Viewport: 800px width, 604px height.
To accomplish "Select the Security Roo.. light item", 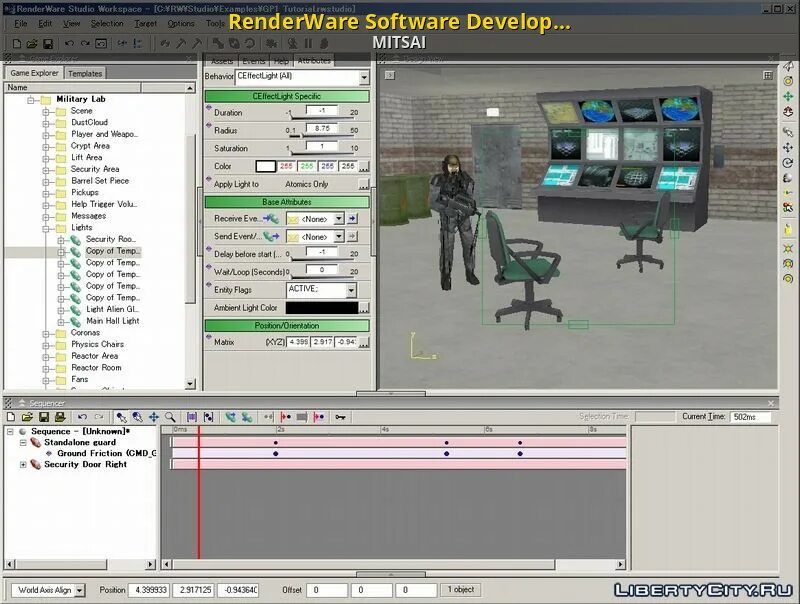I will [110, 239].
